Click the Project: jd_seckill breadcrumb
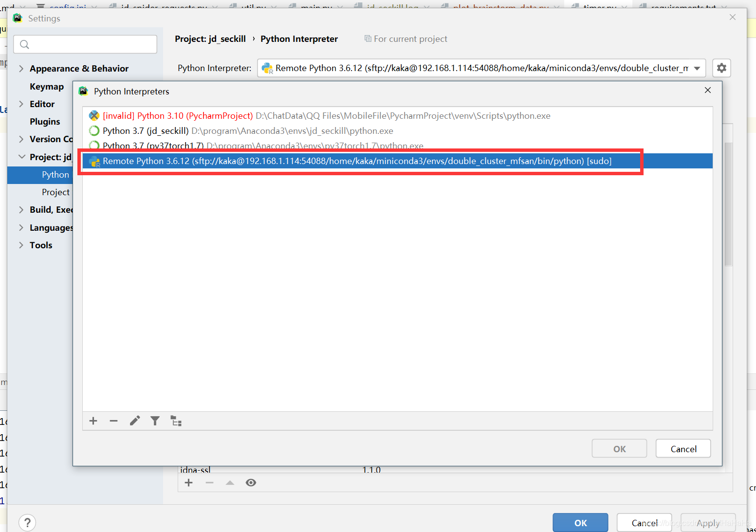This screenshot has width=756, height=532. click(x=210, y=39)
